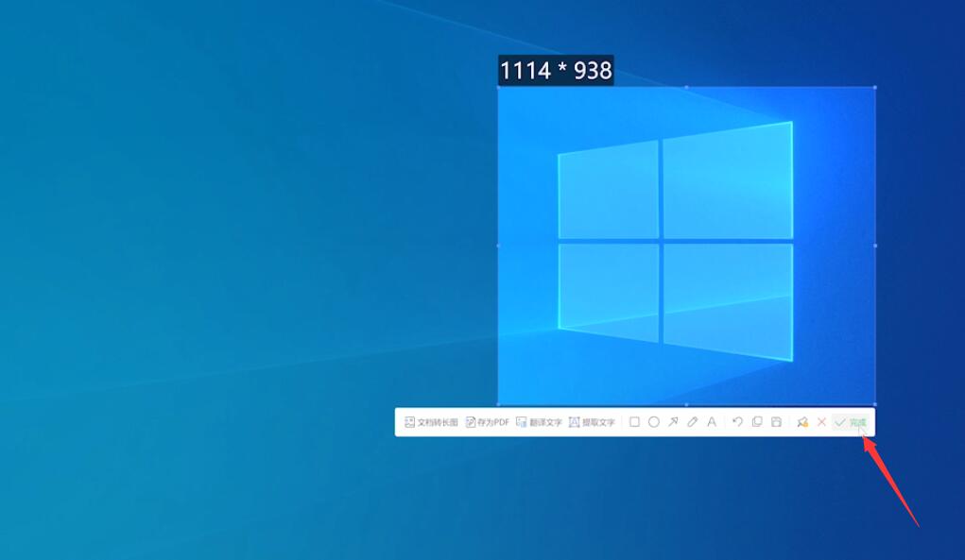Choose the 翻译文字 option
965x560 pixels.
[539, 422]
